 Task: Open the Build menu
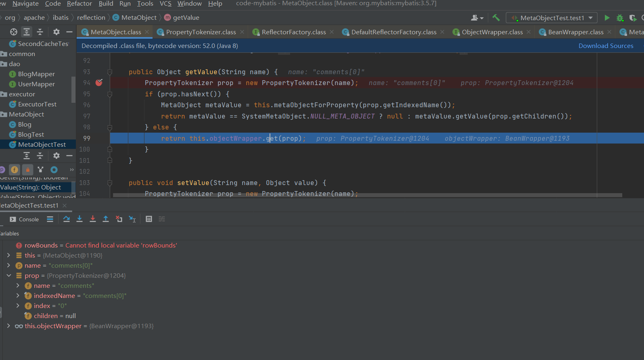[x=106, y=4]
